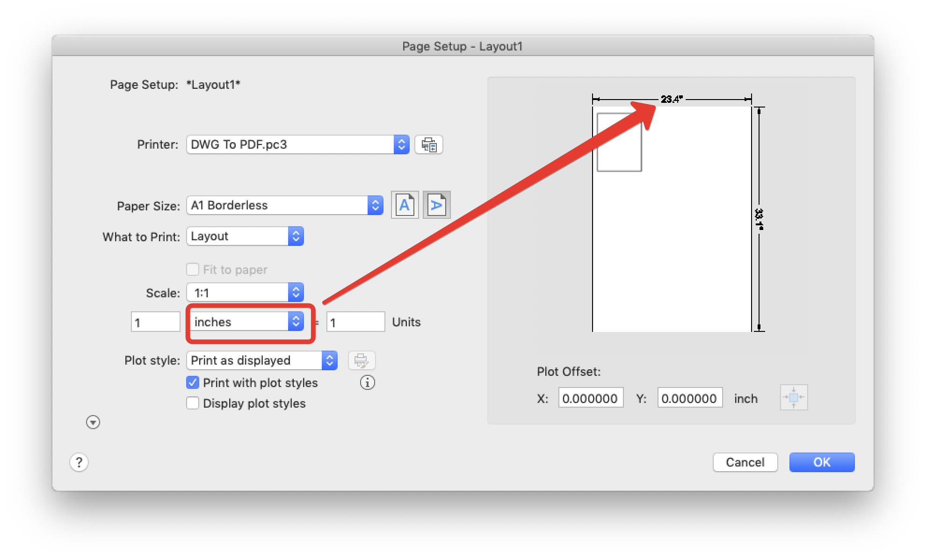Viewport: 926px width, 560px height.
Task: Open the Printer dropdown showing DWG To PDF.pc3
Action: [298, 145]
